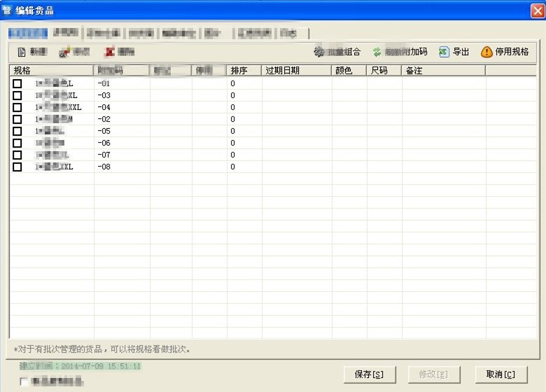Click the 保存[S] button

click(x=369, y=374)
